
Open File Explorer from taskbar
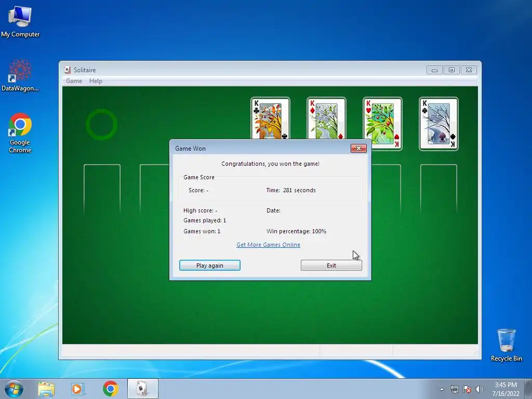tap(46, 389)
